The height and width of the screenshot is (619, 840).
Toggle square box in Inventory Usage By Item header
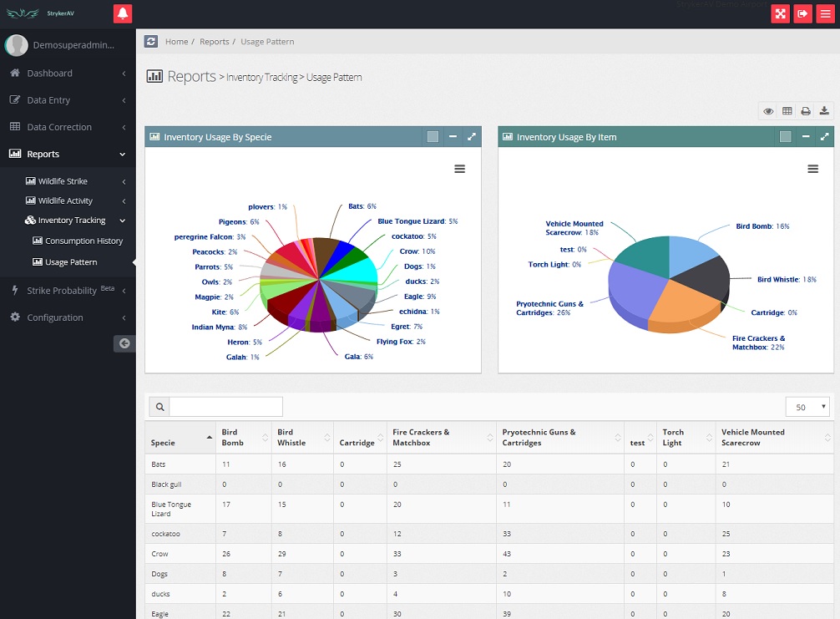click(x=786, y=137)
